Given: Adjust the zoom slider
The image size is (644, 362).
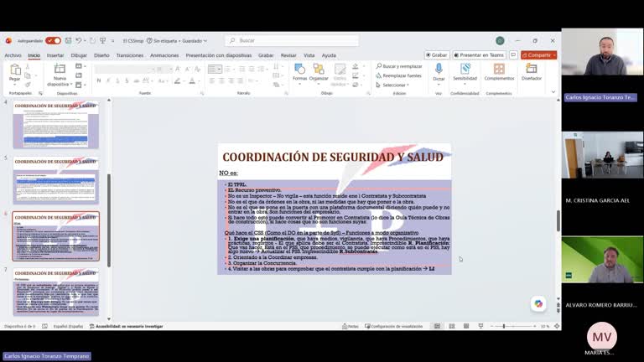Looking at the screenshot, I should tap(513, 326).
